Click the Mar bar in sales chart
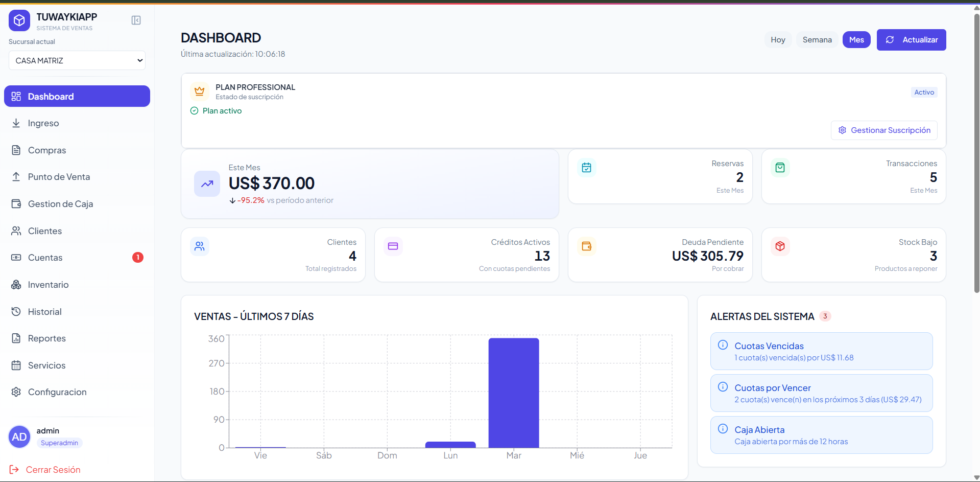 click(x=513, y=393)
